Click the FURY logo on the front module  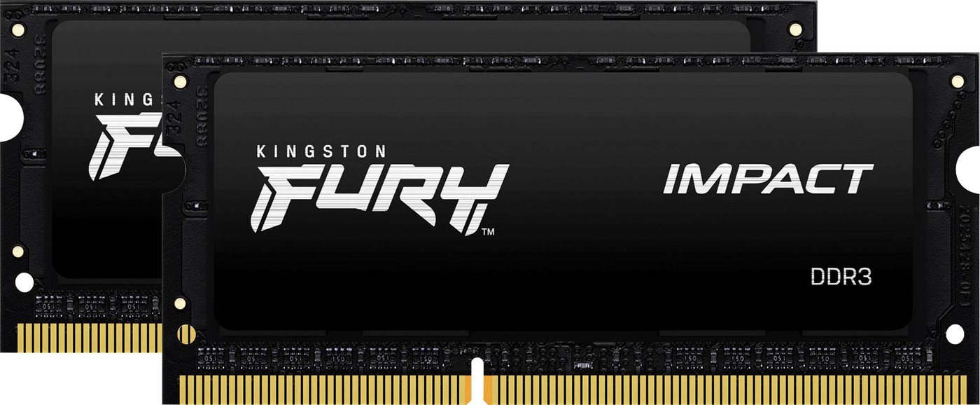point(378,198)
